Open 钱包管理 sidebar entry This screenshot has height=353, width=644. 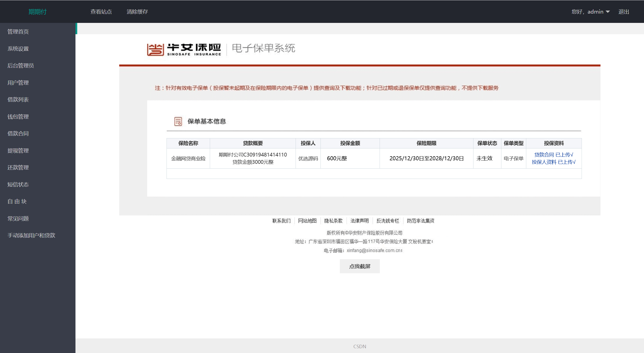coord(18,117)
